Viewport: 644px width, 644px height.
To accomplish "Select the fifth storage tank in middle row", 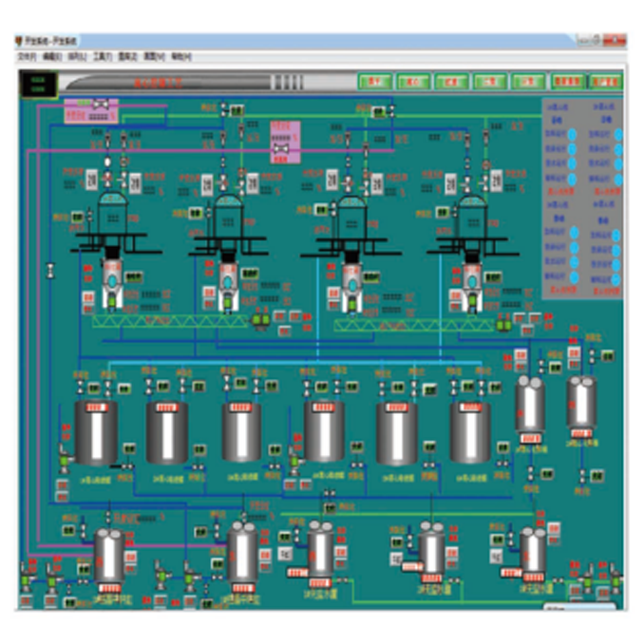I will coord(397,433).
